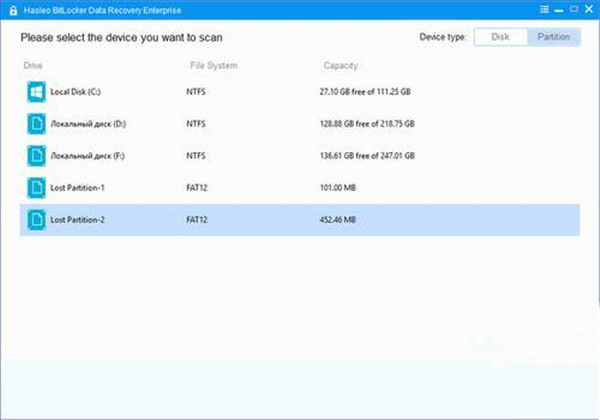Maximize the Hasleo window

point(574,9)
